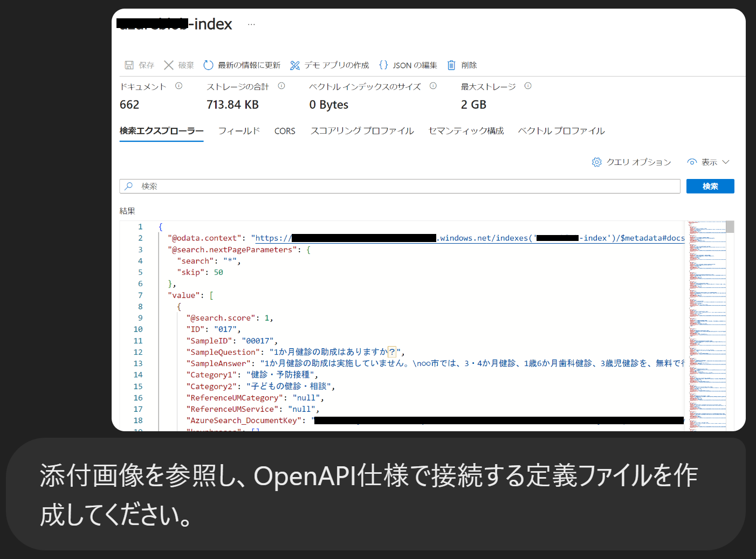Expand the 表示 dropdown chevron
756x559 pixels.
(726, 162)
